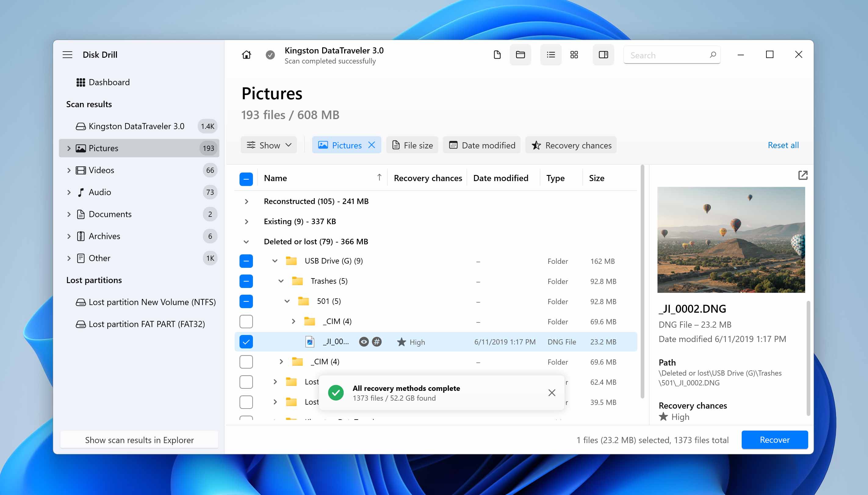Click the hot air balloons preview thumbnail
Viewport: 868px width, 495px height.
tap(731, 240)
